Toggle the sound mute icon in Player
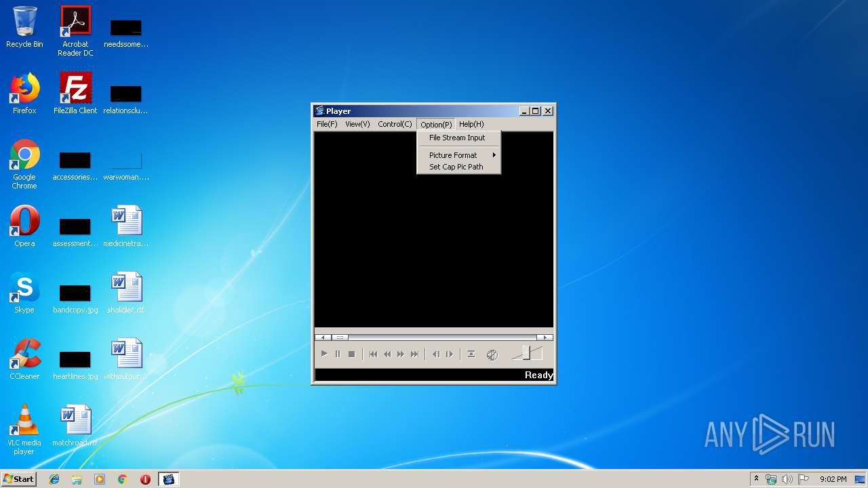 (492, 354)
